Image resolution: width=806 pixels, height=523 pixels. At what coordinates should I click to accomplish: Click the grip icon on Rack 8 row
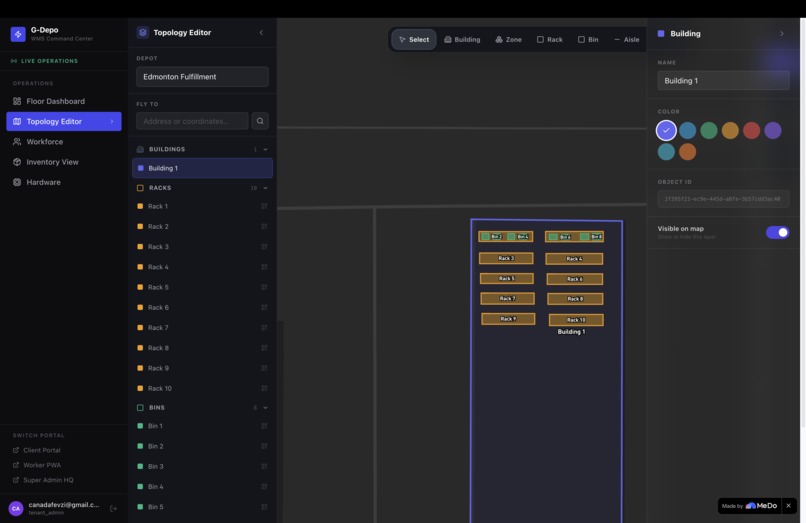(264, 348)
